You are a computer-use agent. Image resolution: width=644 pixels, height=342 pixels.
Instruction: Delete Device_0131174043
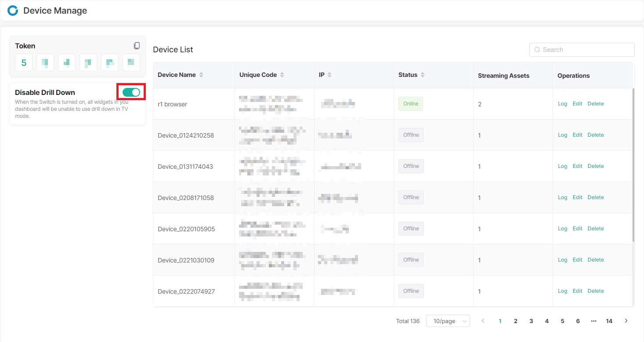(x=595, y=166)
